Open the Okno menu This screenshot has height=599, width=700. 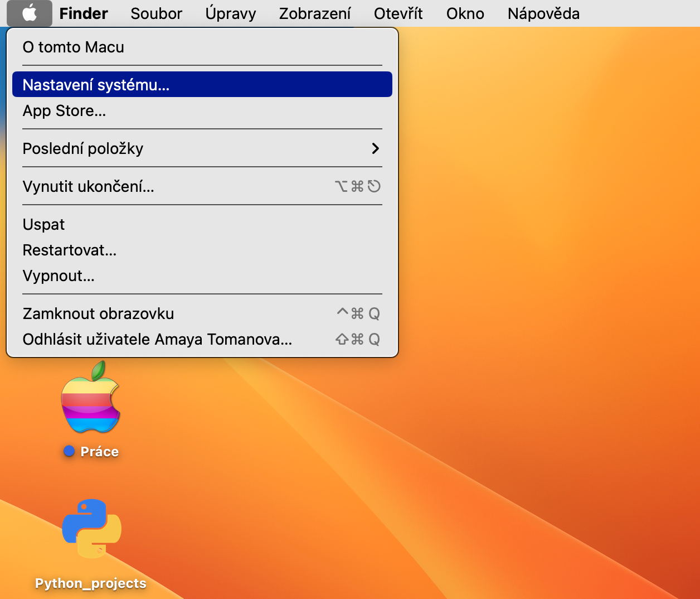coord(465,13)
